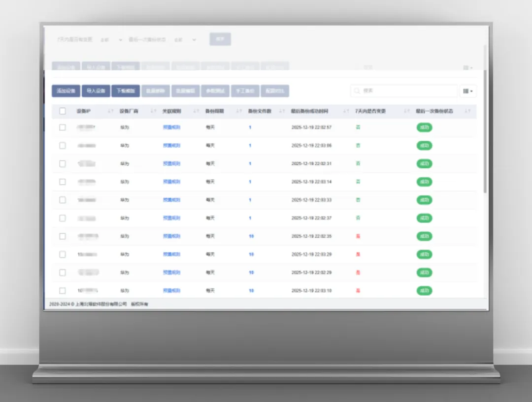
Task: Click sort icon beside 关联规则 header
Action: point(196,111)
